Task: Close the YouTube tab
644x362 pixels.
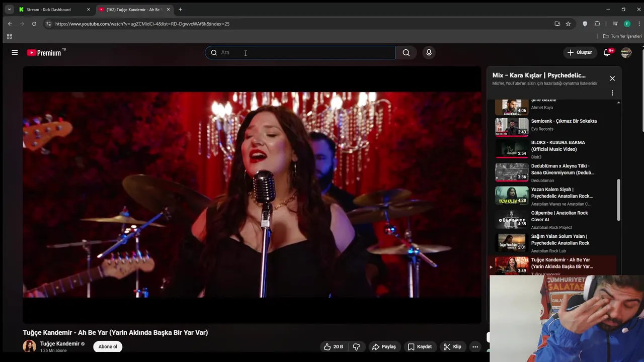Action: coord(168,10)
